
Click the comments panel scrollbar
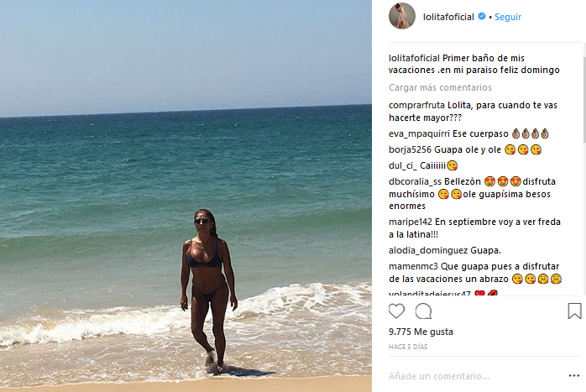583,100
